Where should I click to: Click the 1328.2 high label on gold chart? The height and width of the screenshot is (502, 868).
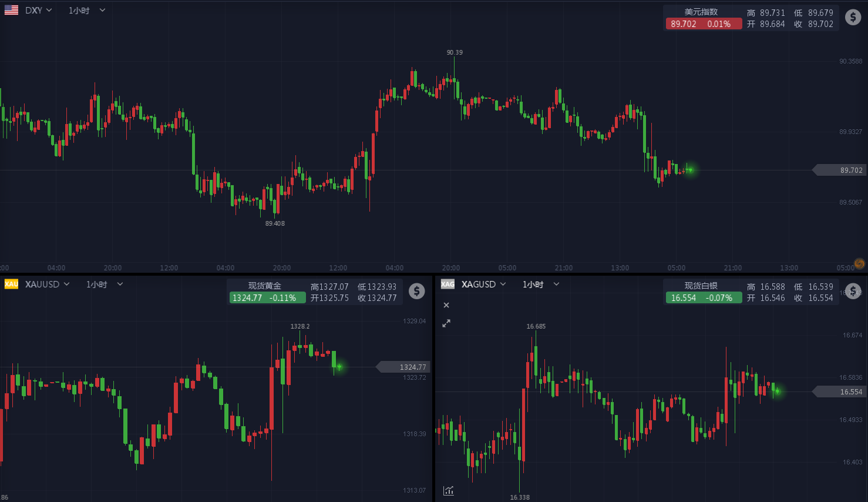click(x=300, y=326)
